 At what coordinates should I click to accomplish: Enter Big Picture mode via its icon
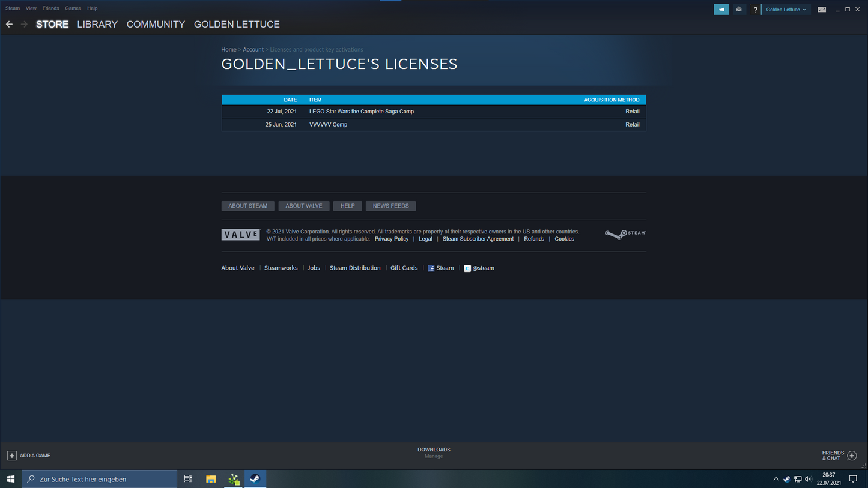coord(822,9)
